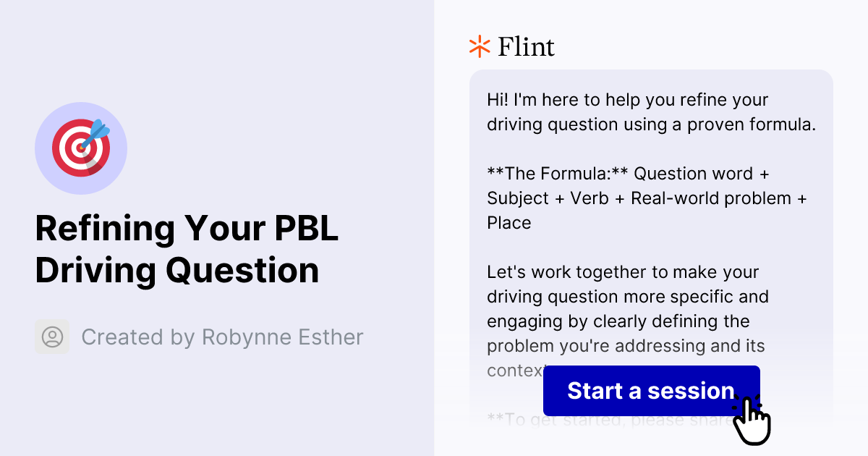
Task: Open the session by clicking Start a session
Action: click(650, 391)
